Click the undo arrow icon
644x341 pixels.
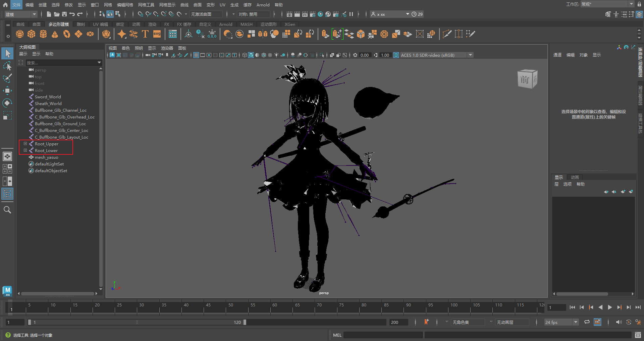[72, 14]
